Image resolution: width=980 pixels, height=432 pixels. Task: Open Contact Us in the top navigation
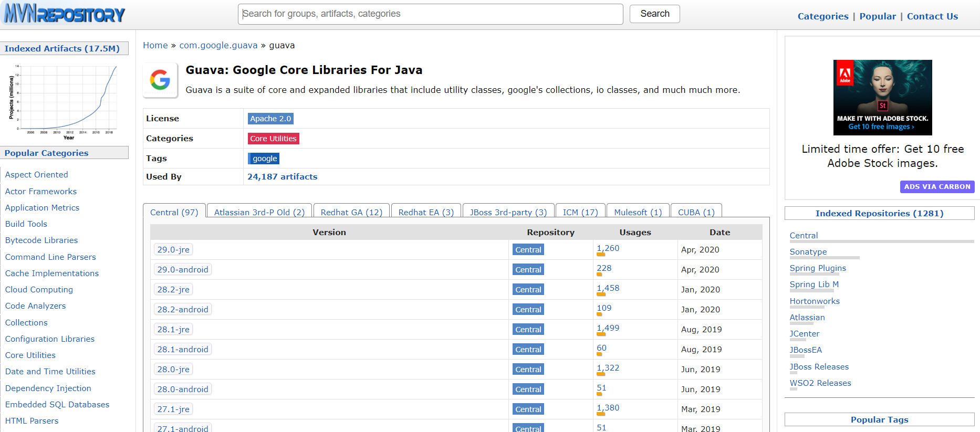(x=932, y=16)
